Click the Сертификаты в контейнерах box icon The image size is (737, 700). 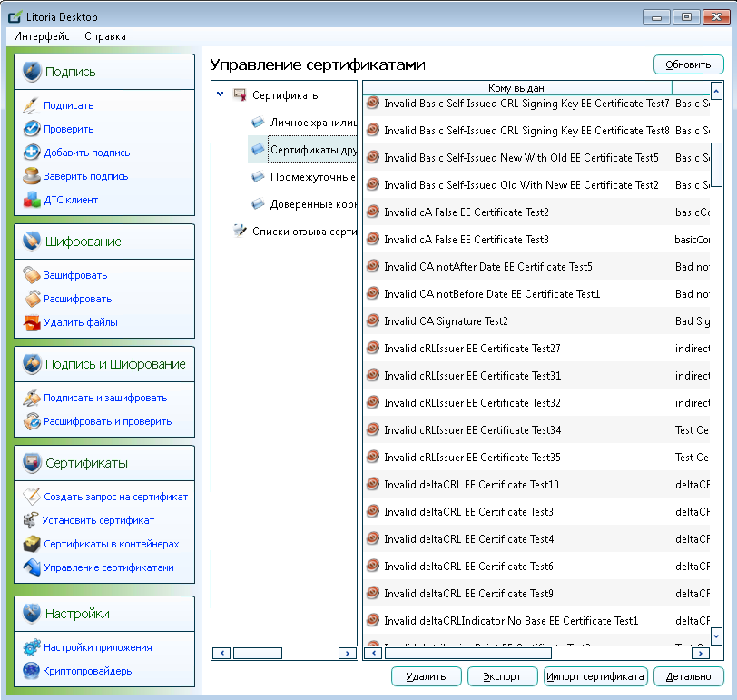(32, 544)
